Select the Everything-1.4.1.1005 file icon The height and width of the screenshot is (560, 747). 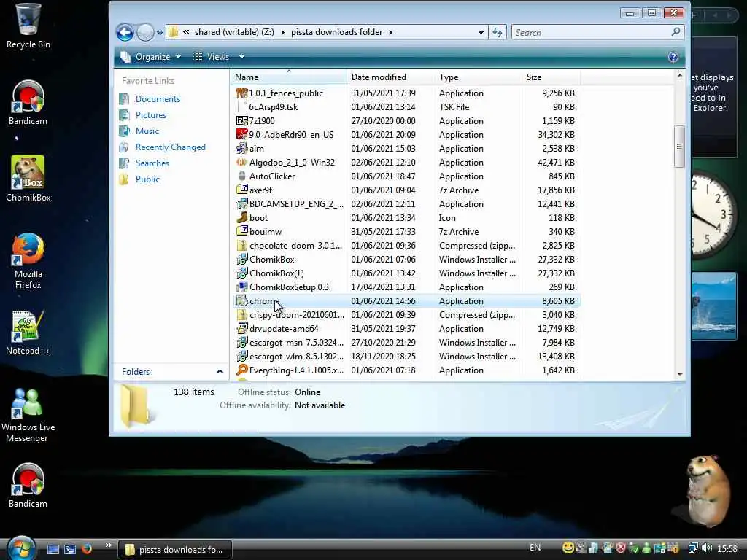[x=242, y=370]
